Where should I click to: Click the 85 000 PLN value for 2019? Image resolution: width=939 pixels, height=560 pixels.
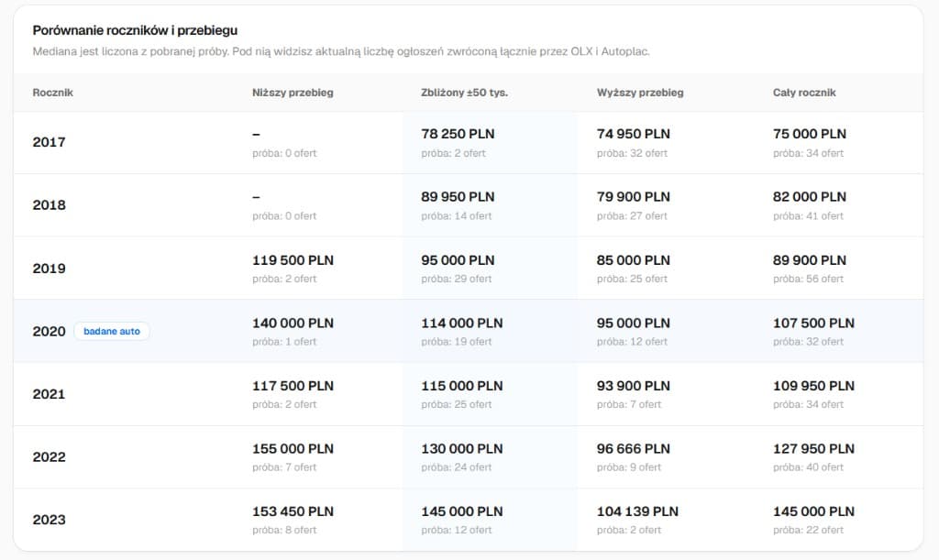(633, 260)
